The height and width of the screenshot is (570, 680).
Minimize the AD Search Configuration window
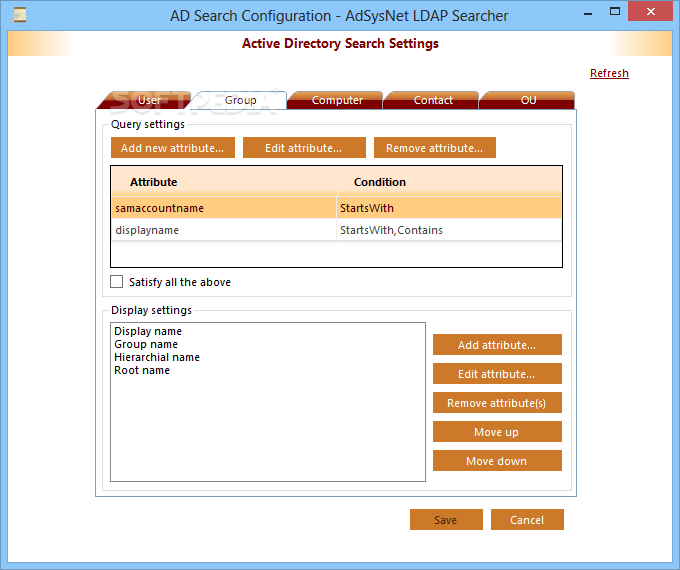pyautogui.click(x=588, y=12)
